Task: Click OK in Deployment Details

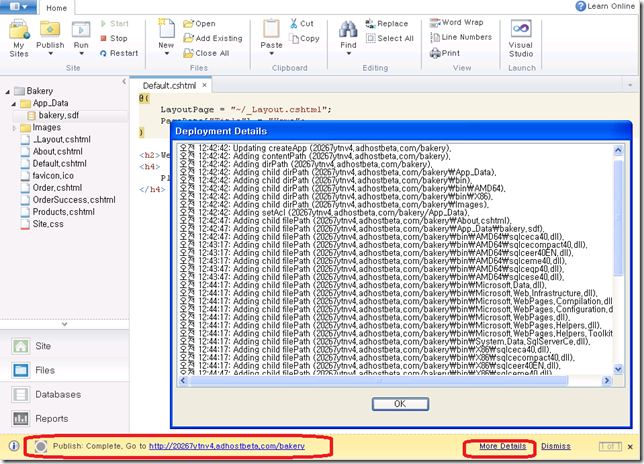Action: click(400, 404)
